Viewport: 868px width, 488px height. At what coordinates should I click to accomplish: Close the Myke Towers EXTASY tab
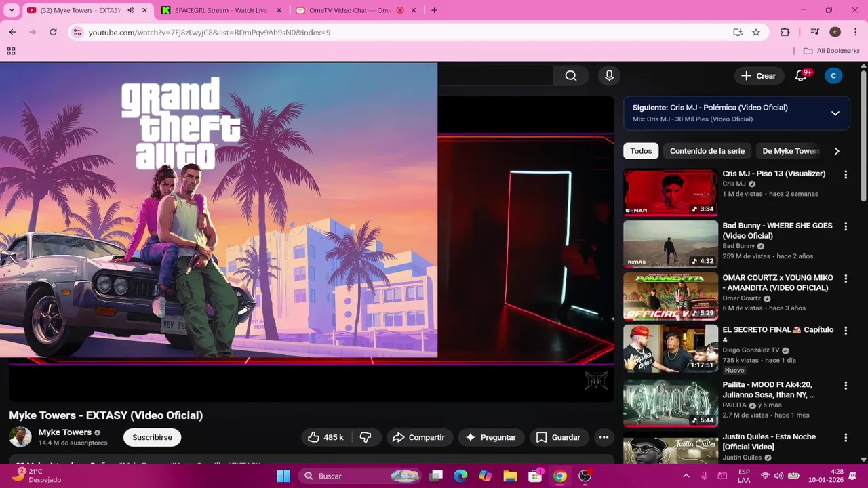[x=144, y=10]
